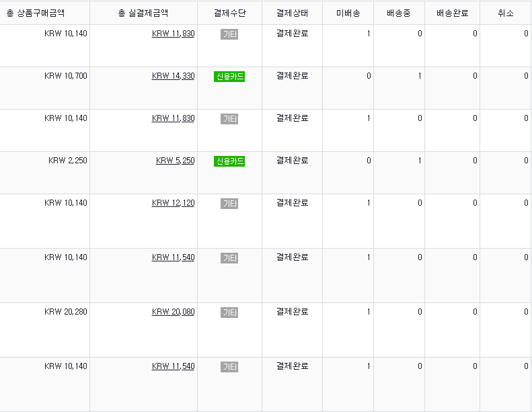
Task: Select 결제완료 status in the KRW 12,120 row
Action: click(x=292, y=203)
